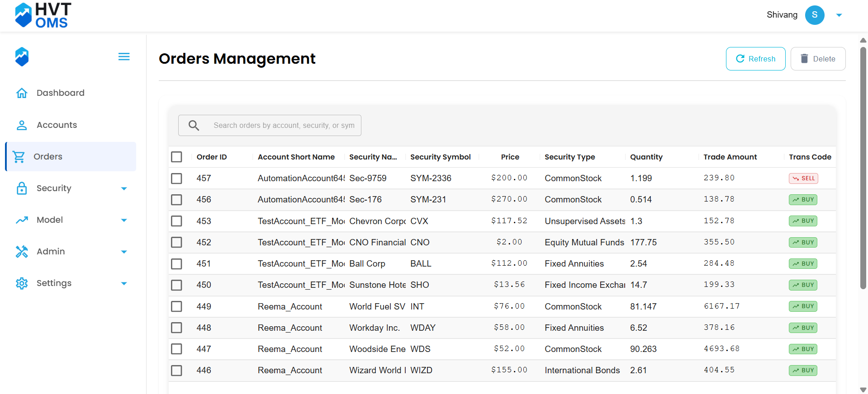Click the scrollbar down arrow
The height and width of the screenshot is (394, 868).
[x=863, y=390]
